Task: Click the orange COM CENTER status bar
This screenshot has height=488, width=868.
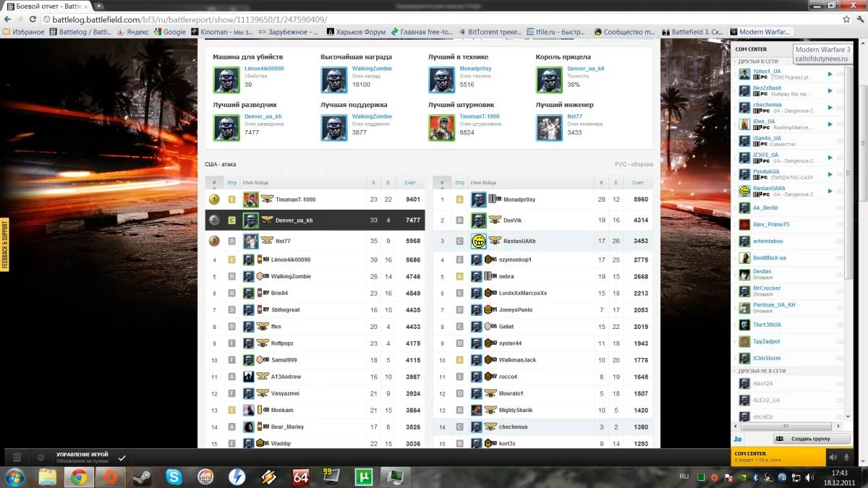Action: tap(778, 457)
